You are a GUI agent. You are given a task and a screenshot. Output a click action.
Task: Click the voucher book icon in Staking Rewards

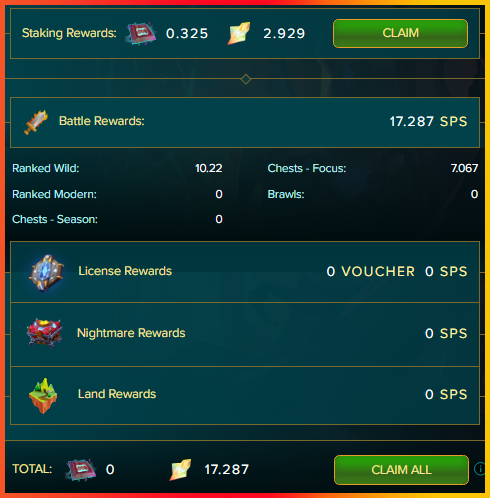[141, 33]
